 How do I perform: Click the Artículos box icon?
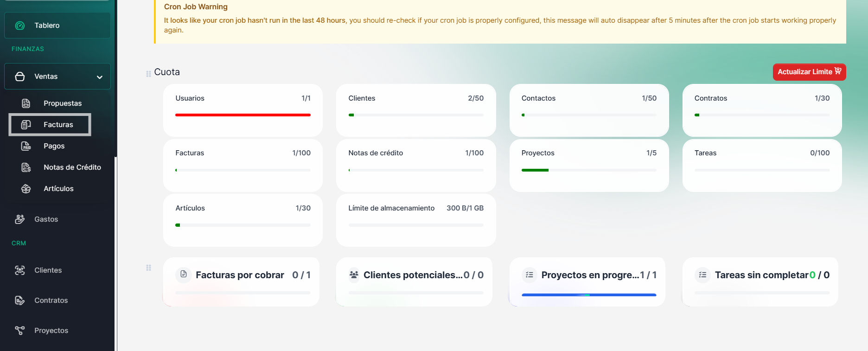[26, 189]
